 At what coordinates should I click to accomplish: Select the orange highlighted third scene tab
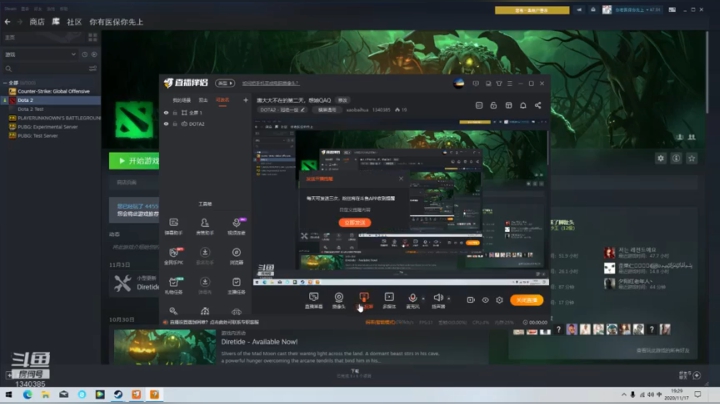223,100
